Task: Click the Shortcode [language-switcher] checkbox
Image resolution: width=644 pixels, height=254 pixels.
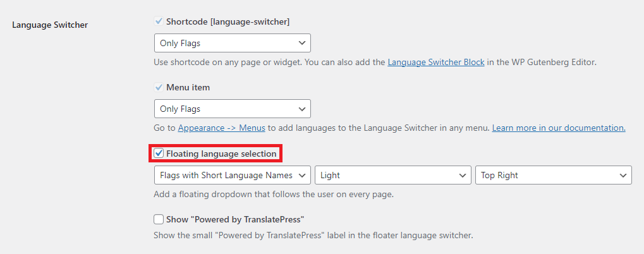Action: click(159, 21)
